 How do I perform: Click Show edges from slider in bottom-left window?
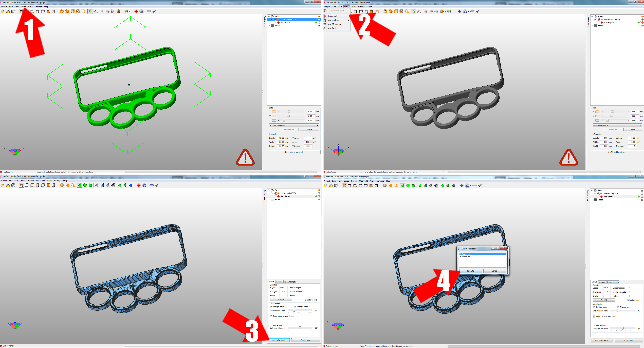click(x=294, y=310)
